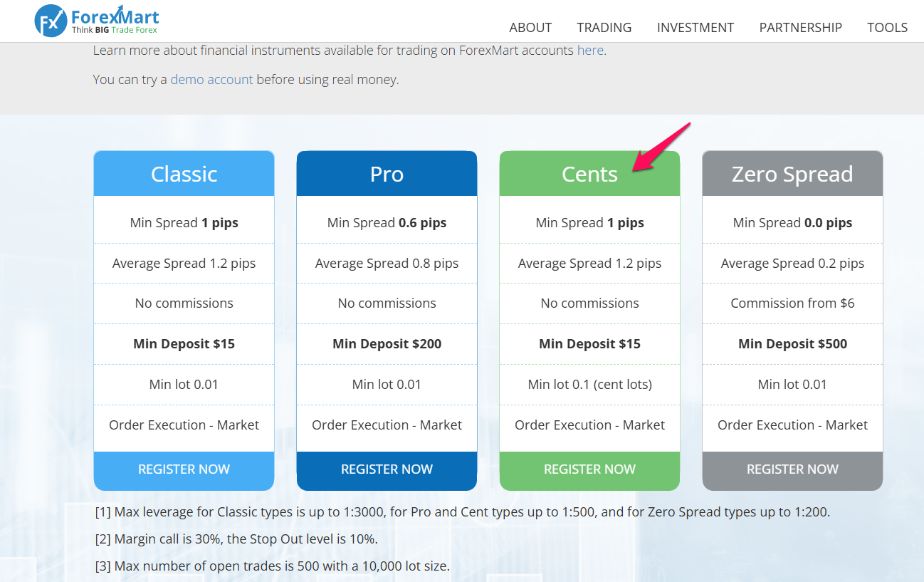Screen dimensions: 924x582
Task: Click 'Order Execution - Market' in Classic card
Action: click(x=184, y=425)
